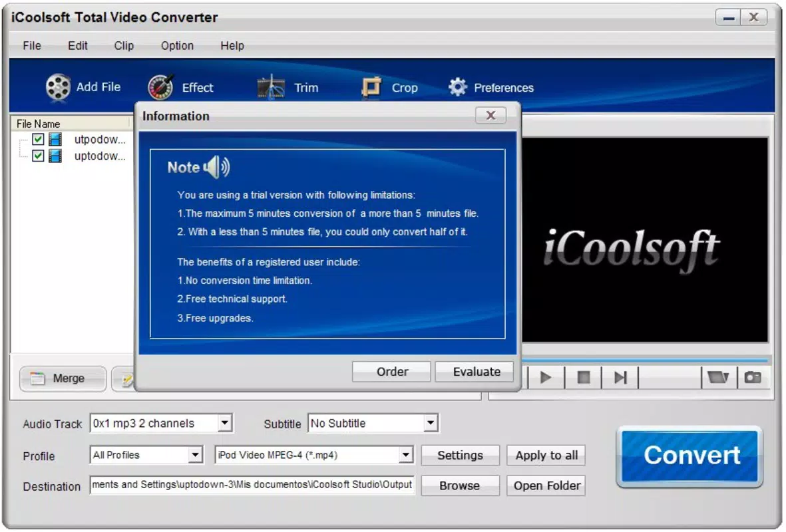Minimize the iCoolsoft window
786x532 pixels.
tap(728, 17)
